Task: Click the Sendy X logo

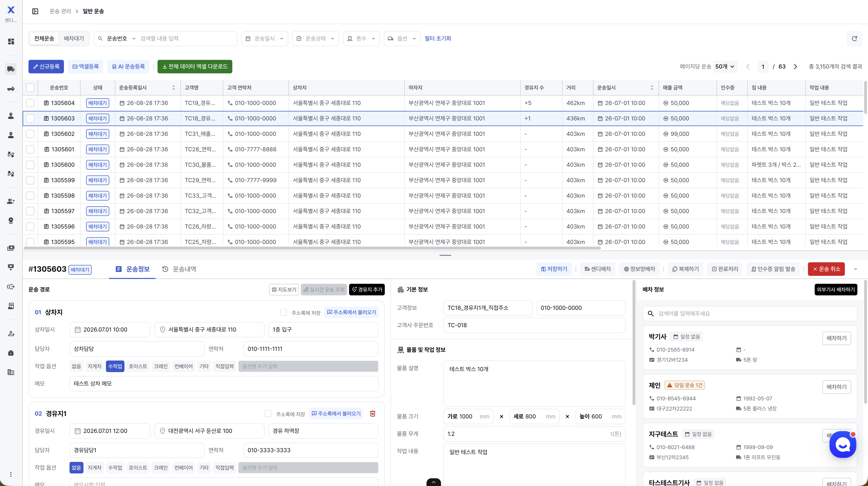Action: pyautogui.click(x=11, y=10)
